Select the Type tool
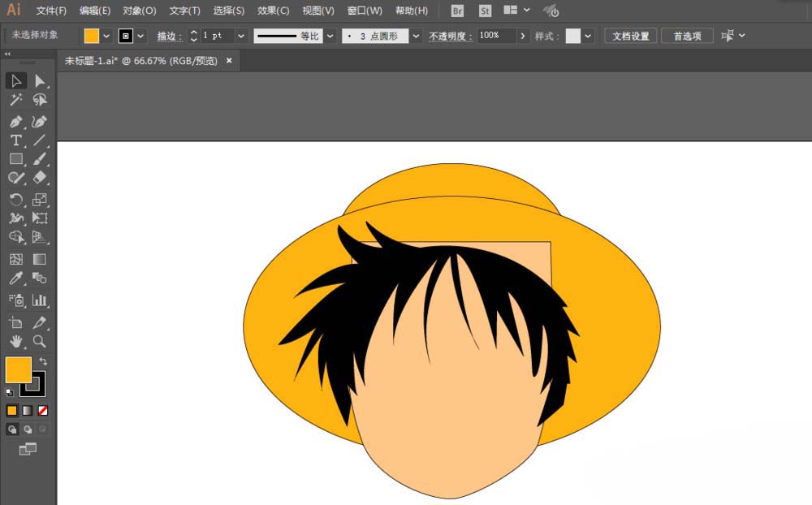Viewport: 812px width, 505px height. 16,140
